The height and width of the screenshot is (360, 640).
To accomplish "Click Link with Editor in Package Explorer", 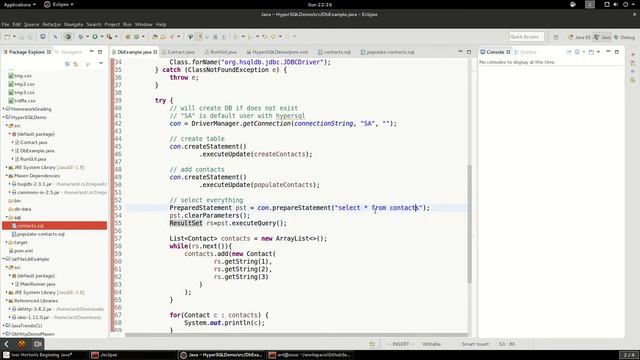I will point(76,64).
